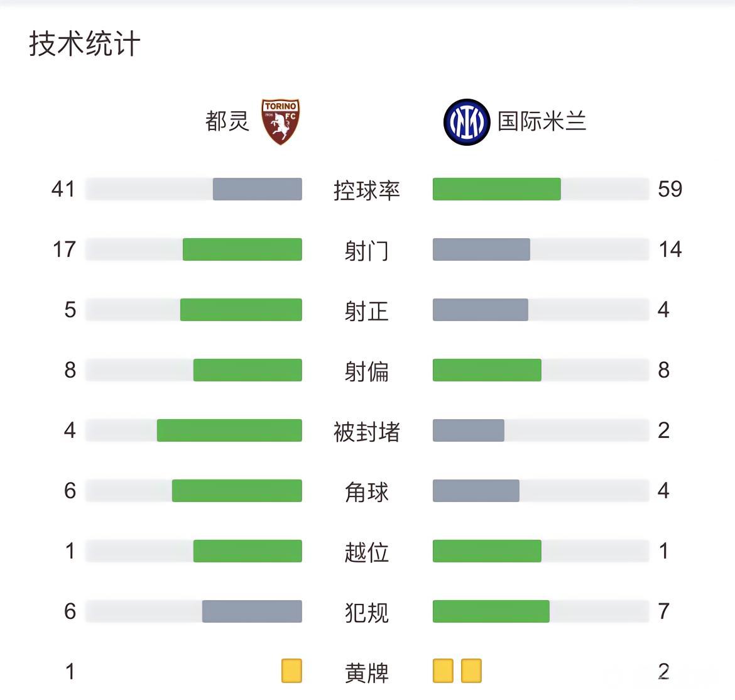
Task: Click Inter Milan's second yellow card icon
Action: pyautogui.click(x=471, y=670)
